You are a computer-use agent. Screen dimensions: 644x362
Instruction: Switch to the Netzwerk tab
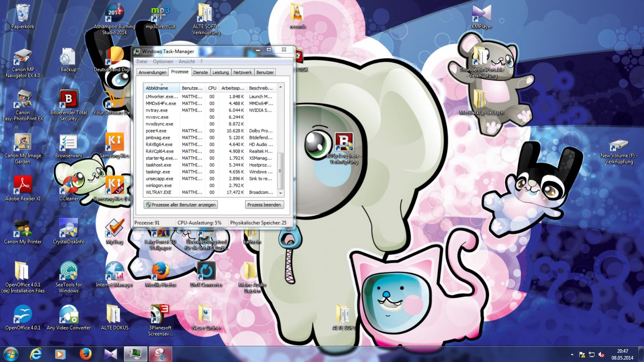[x=242, y=72]
